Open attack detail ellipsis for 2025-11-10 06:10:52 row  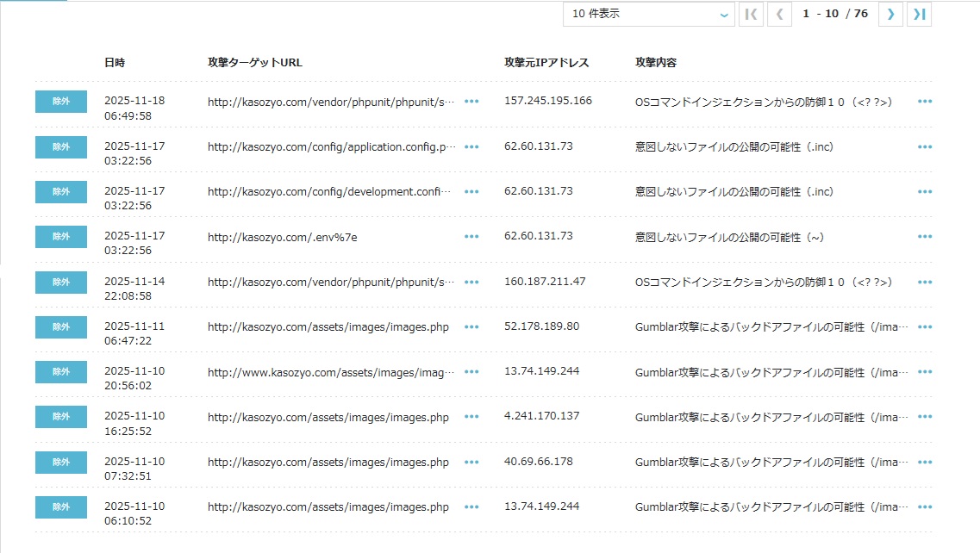pos(925,507)
